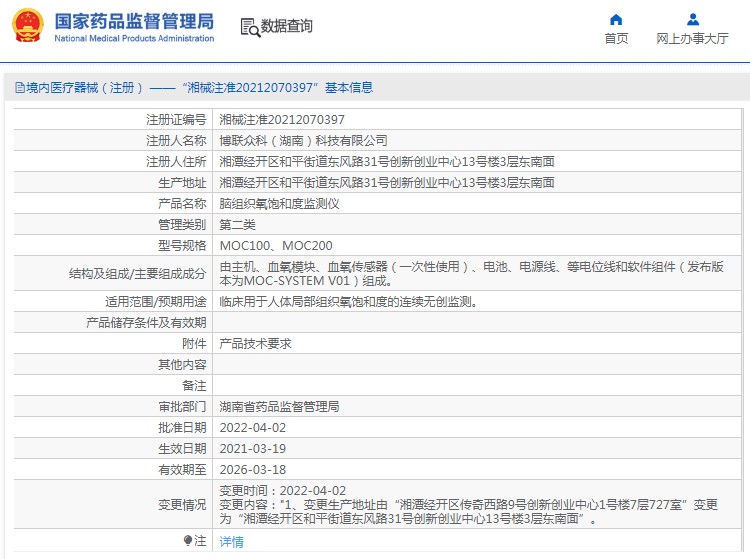Image resolution: width=750 pixels, height=559 pixels.
Task: Click the national emblem logo
Action: (28, 26)
